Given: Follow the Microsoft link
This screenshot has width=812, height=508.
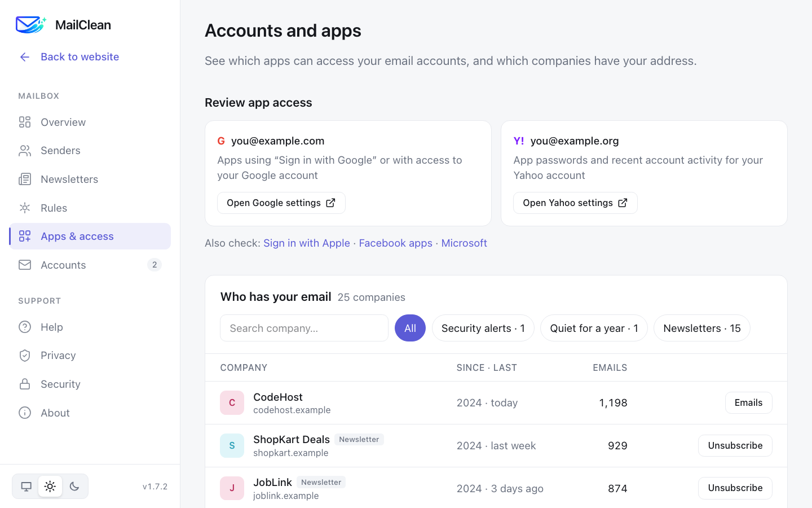Looking at the screenshot, I should tap(464, 243).
